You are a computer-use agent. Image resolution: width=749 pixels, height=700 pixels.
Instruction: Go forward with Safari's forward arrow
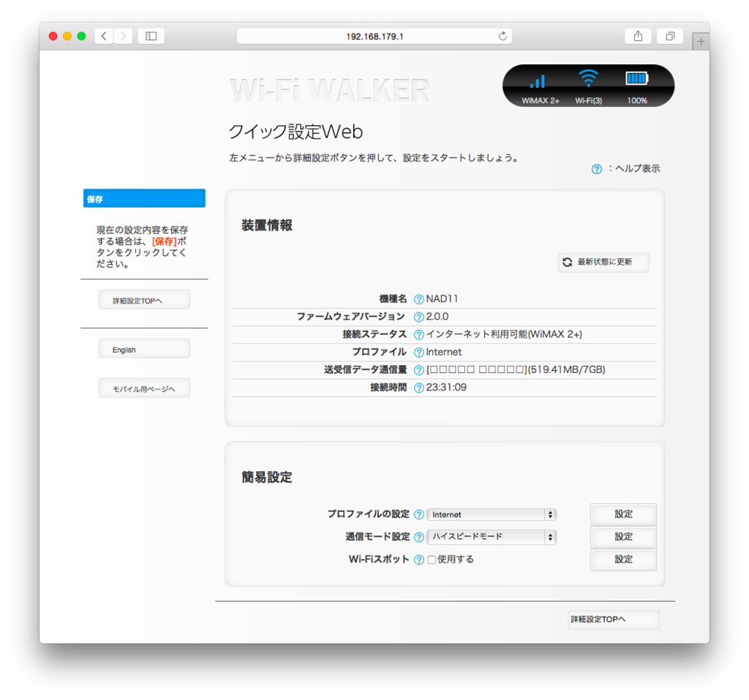point(123,36)
